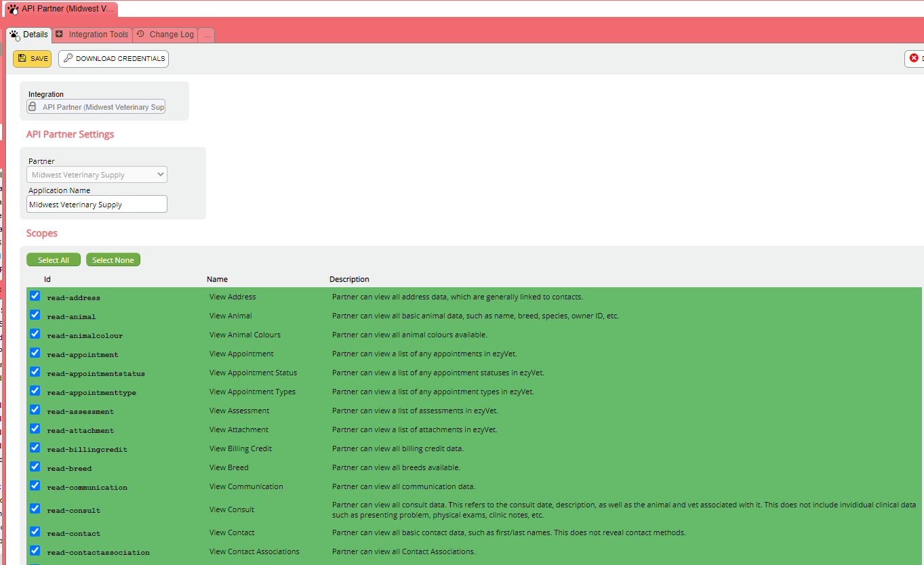924x565 pixels.
Task: Click the Name column header
Action: 217,279
